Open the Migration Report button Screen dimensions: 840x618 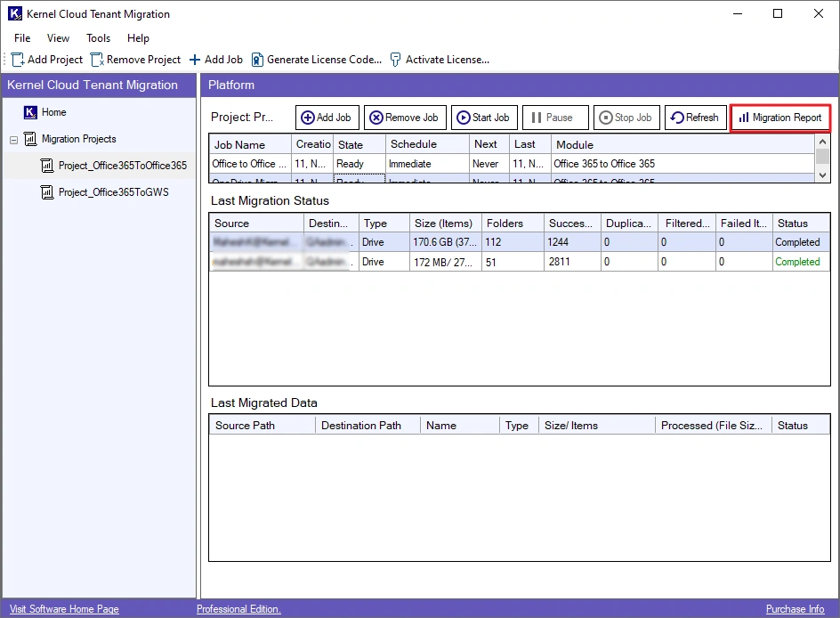pos(779,118)
